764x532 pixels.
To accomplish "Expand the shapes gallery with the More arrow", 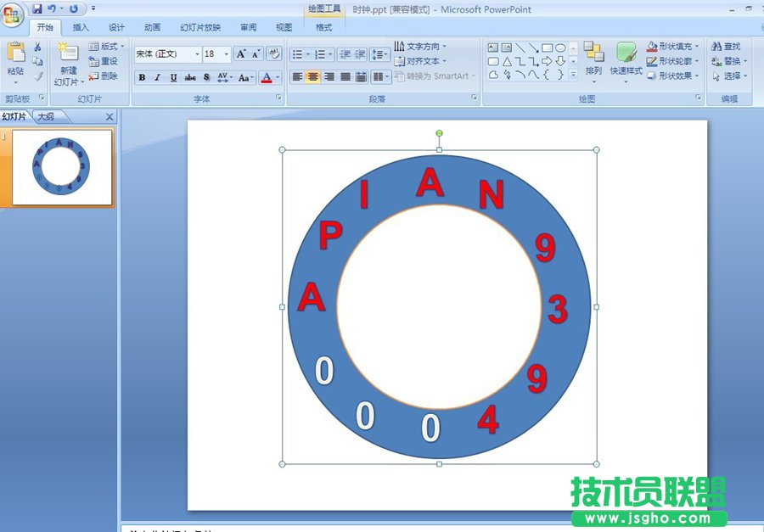I will tap(573, 72).
